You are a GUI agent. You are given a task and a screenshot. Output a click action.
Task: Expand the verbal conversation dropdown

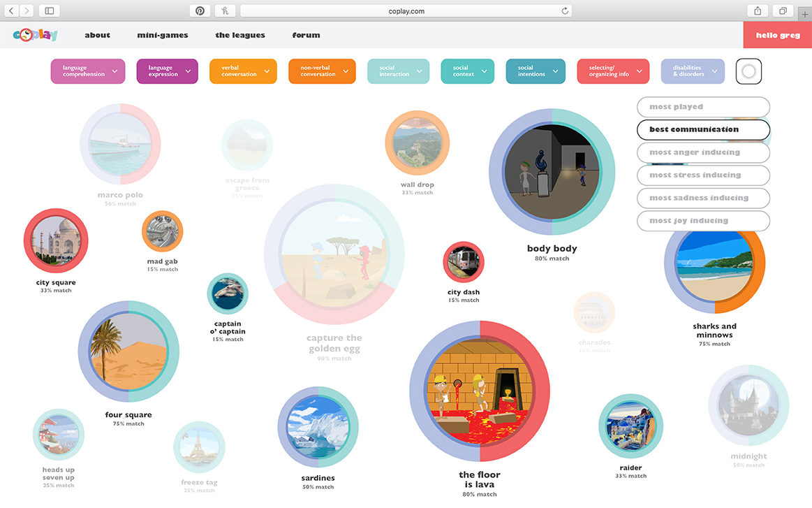244,71
